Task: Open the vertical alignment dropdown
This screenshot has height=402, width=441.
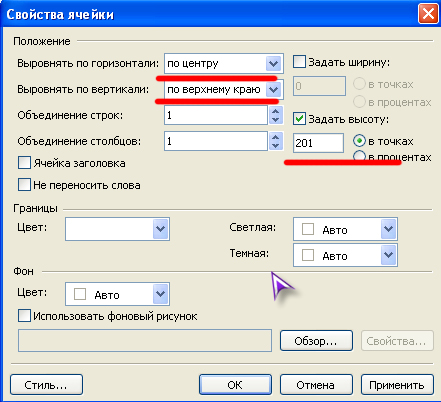Action: tap(224, 89)
